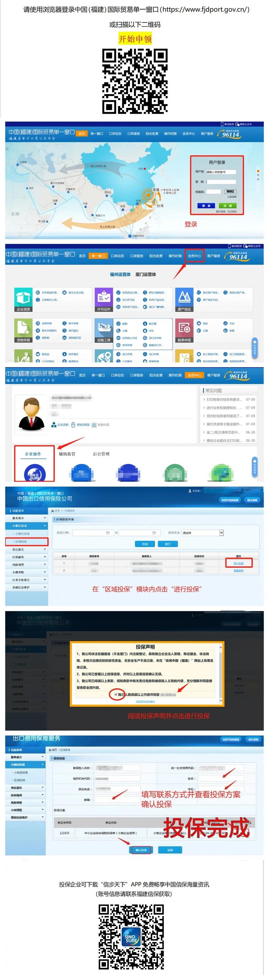Click the SINOSURE icon under 企业操作
Image resolution: width=269 pixels, height=980 pixels.
[35, 473]
